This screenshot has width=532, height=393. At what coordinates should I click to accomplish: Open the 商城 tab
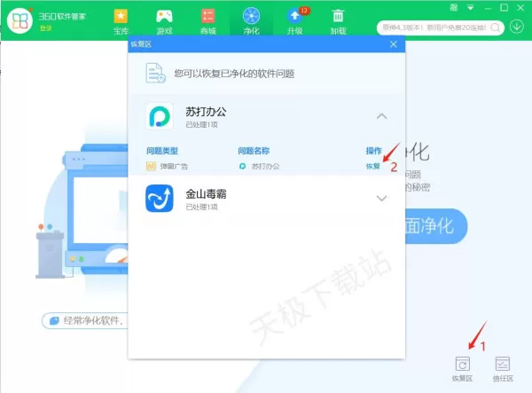208,21
